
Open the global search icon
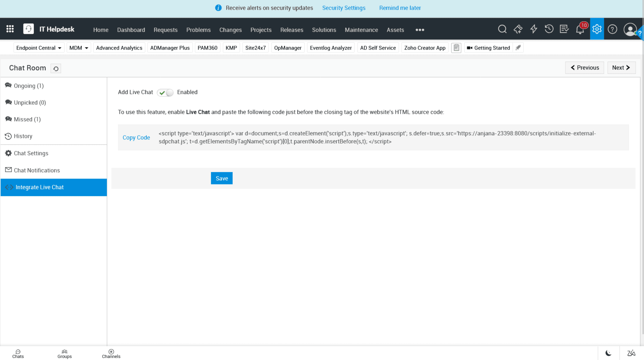coord(502,29)
